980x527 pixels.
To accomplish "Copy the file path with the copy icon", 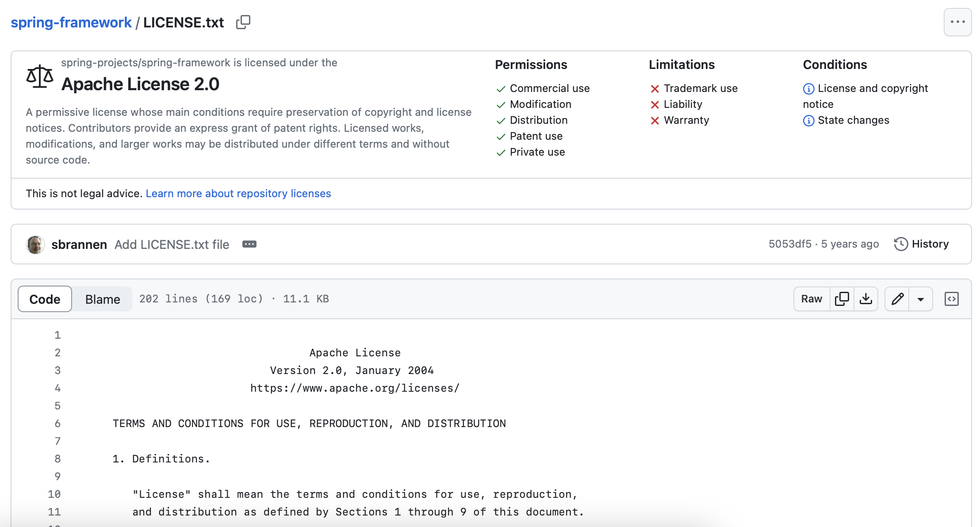I will coord(243,22).
